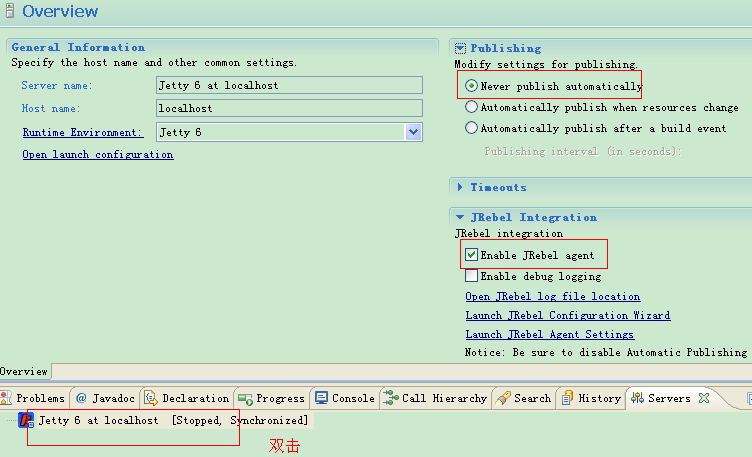This screenshot has height=457, width=752.
Task: Click Open launch configuration link
Action: [98, 154]
